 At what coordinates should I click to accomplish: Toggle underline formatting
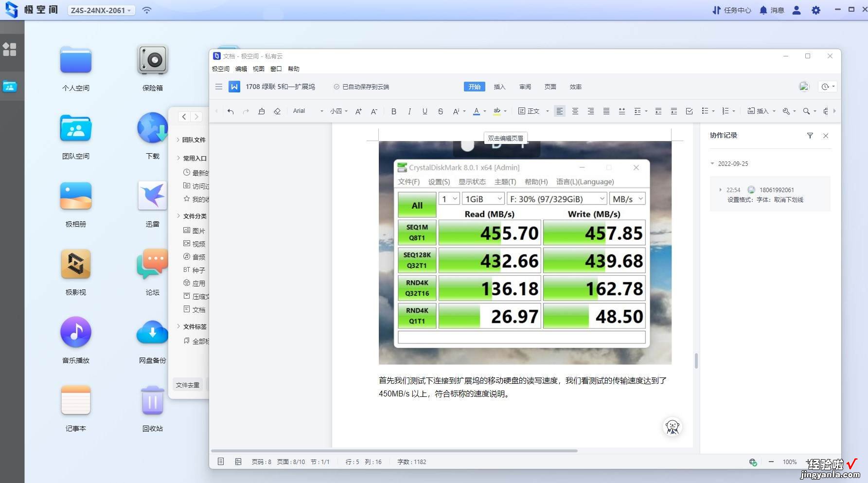(x=425, y=111)
